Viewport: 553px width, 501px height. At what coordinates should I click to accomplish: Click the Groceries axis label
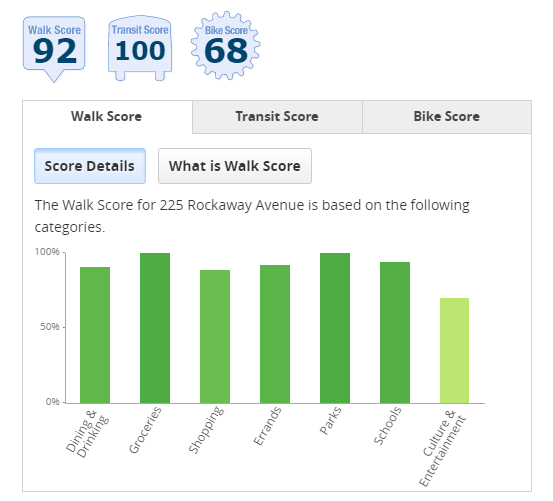(x=145, y=430)
